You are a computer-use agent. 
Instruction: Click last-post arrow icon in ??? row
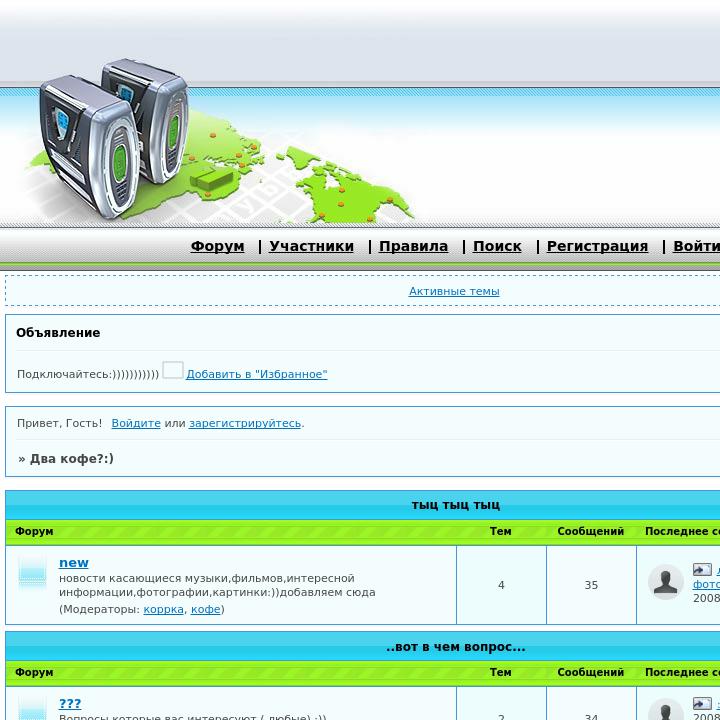702,703
